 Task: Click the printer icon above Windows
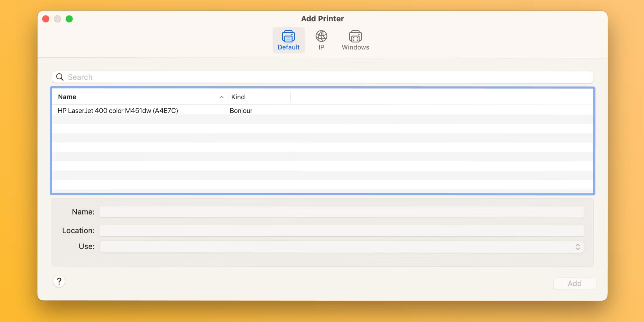click(x=355, y=36)
